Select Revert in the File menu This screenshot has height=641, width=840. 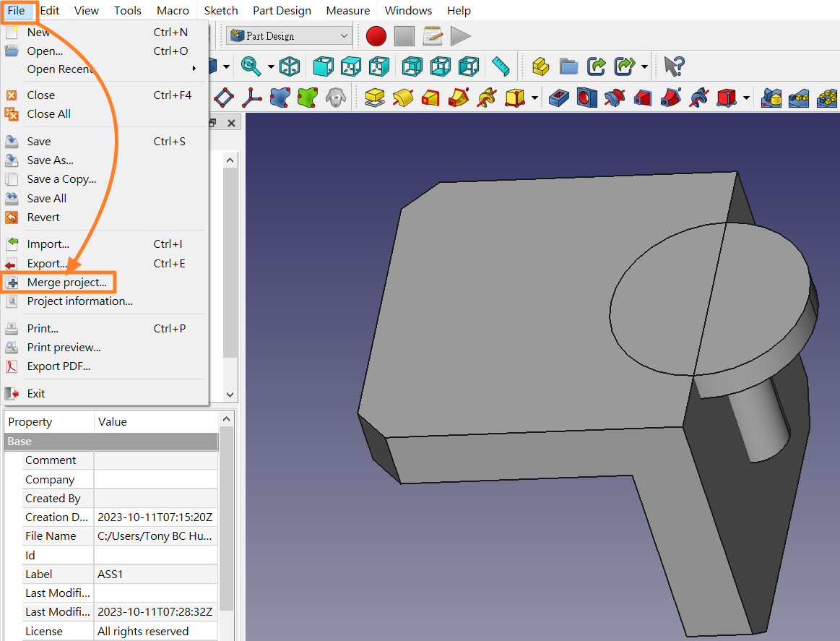(104, 218)
